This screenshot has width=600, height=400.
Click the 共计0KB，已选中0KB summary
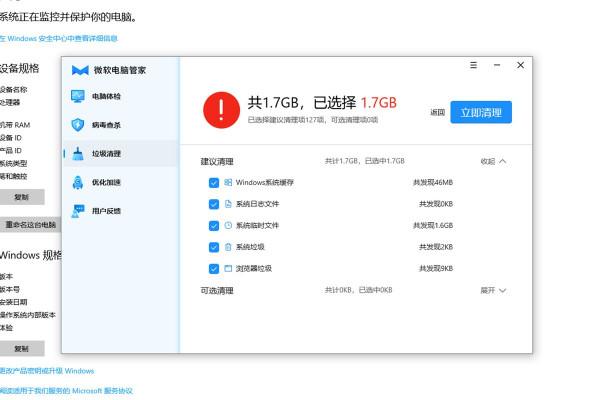(359, 290)
